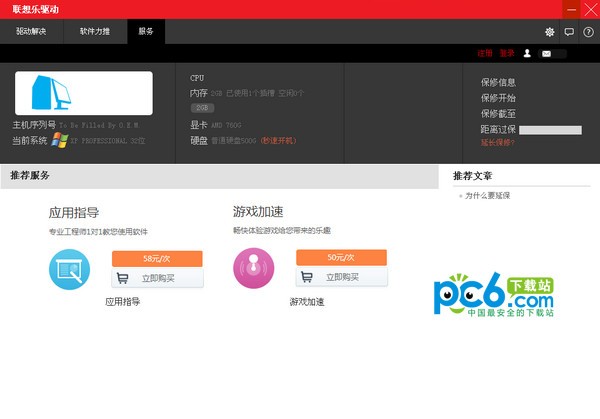Viewport: 600px width, 419px height.
Task: Click the 注册 register link
Action: (484, 53)
